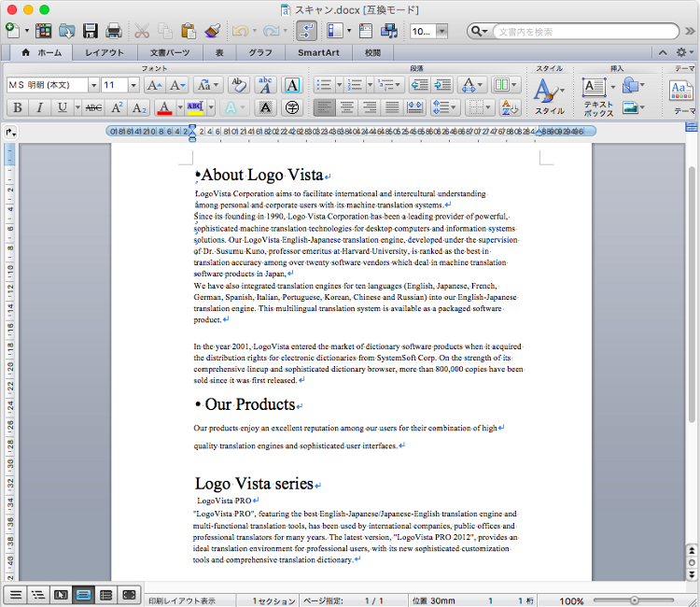Click the Redo arrow icon

[271, 31]
